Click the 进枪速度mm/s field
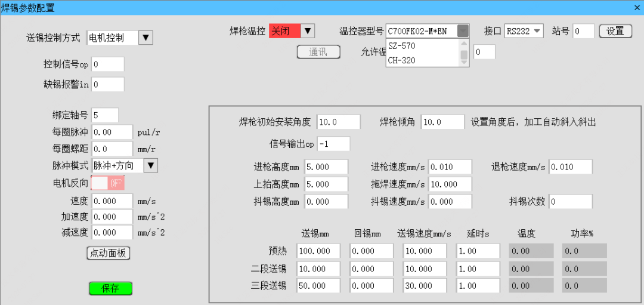The height and width of the screenshot is (305, 644). point(450,167)
